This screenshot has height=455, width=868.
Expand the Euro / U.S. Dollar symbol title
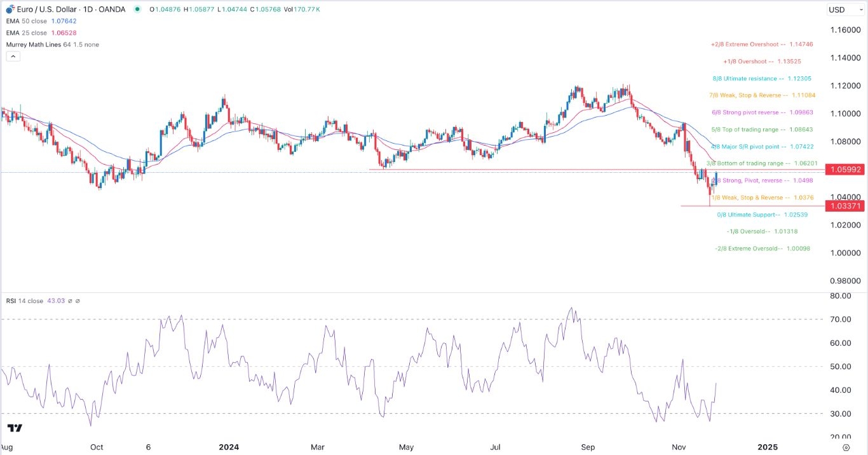(48, 10)
